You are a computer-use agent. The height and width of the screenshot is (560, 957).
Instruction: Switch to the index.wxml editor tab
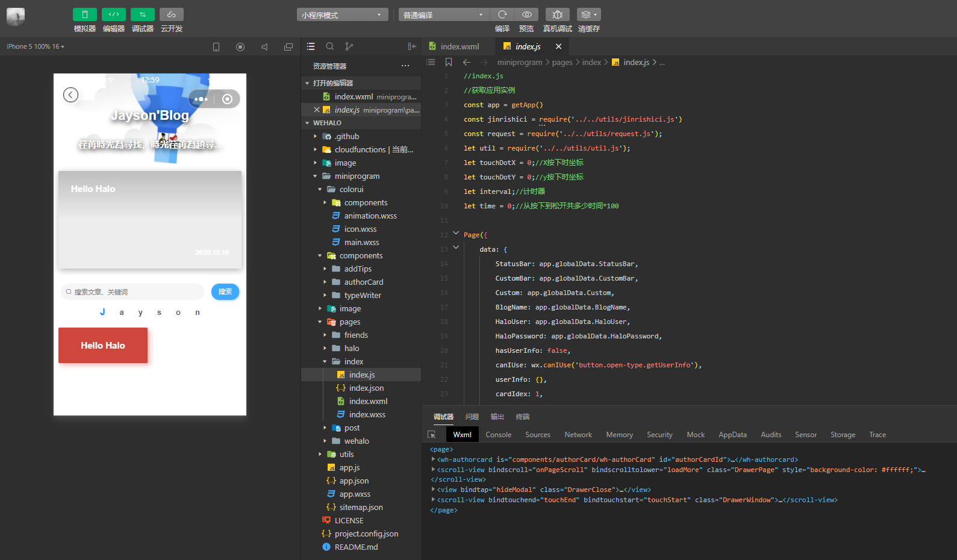pyautogui.click(x=459, y=46)
